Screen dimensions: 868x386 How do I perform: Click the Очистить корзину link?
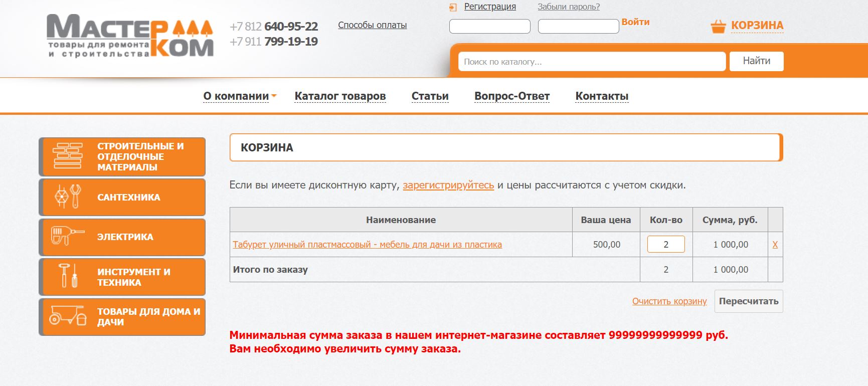[x=669, y=301]
